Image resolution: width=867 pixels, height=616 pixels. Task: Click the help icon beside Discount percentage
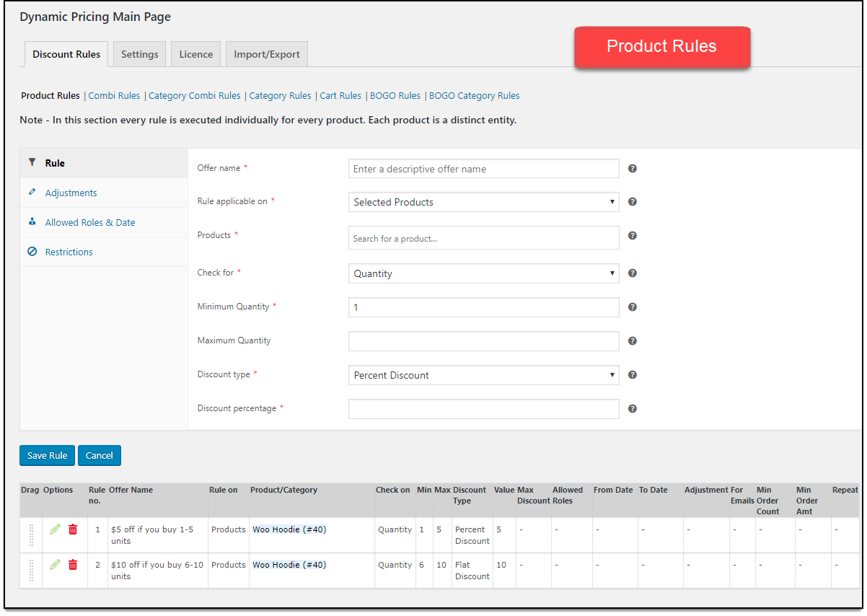tap(633, 408)
